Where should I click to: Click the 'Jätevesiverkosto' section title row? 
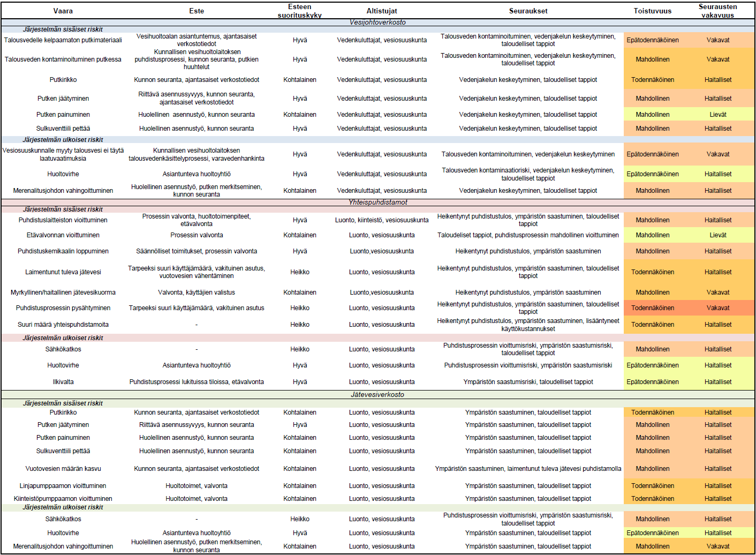click(x=378, y=395)
